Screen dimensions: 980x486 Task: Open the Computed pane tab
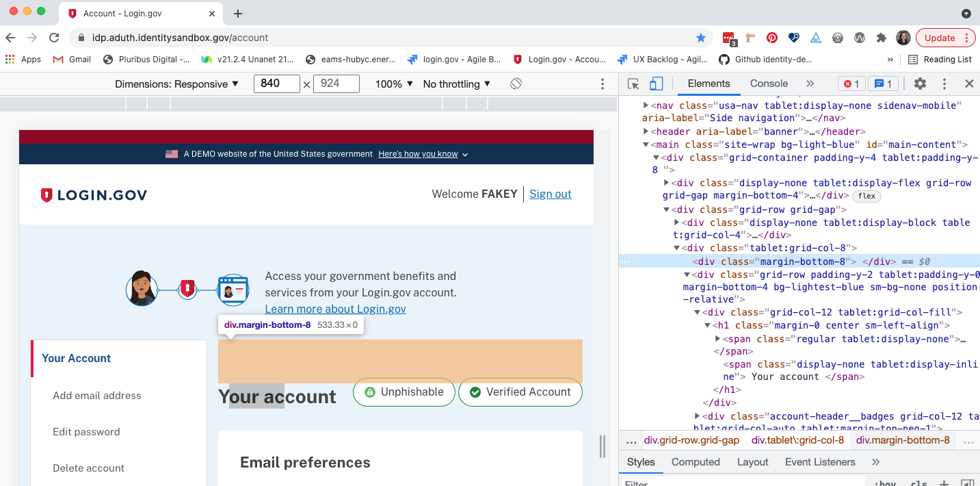tap(696, 462)
